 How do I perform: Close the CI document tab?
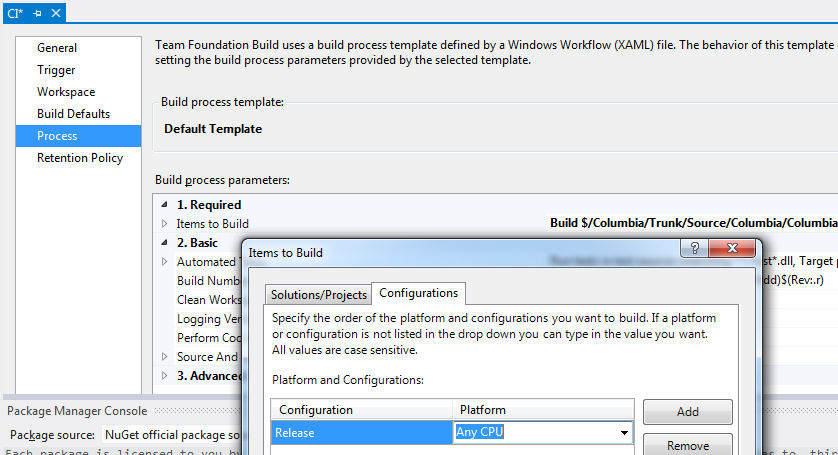[55, 13]
